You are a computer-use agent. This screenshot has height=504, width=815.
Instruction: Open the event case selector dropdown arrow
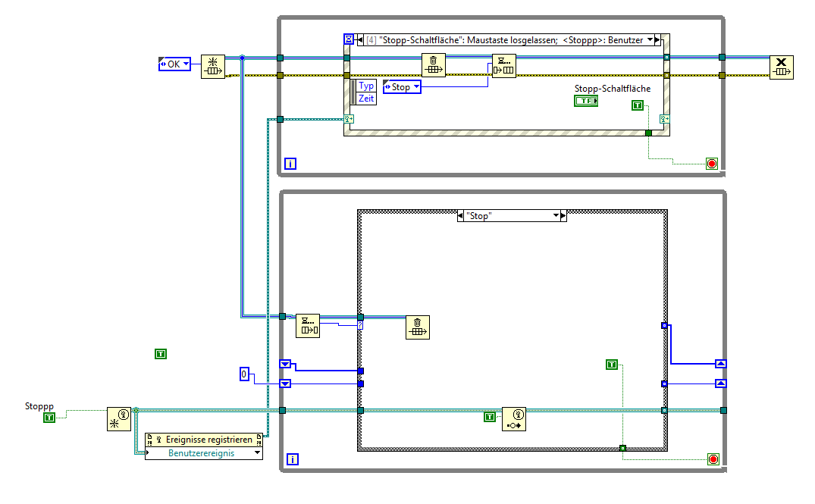tap(650, 39)
